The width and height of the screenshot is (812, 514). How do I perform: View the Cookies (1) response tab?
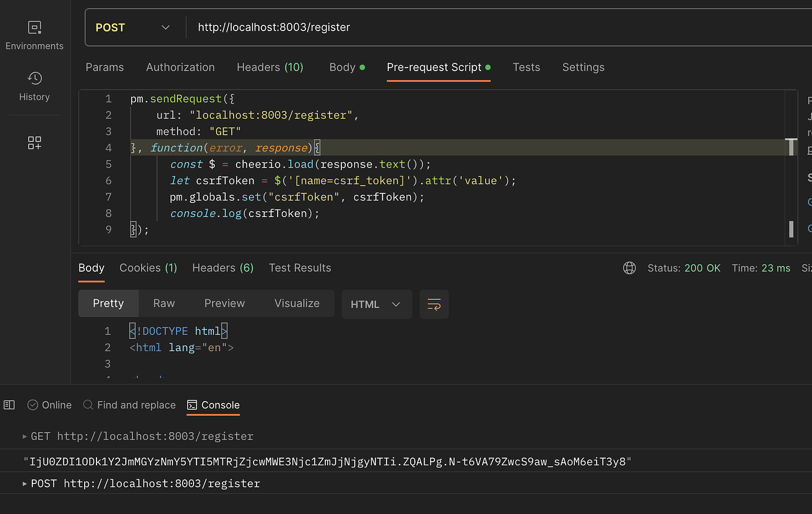click(x=148, y=268)
